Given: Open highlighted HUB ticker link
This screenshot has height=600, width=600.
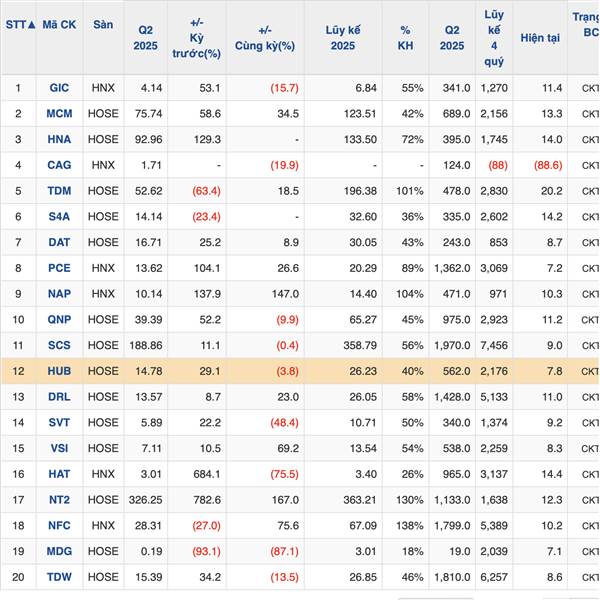Looking at the screenshot, I should 59,371.
